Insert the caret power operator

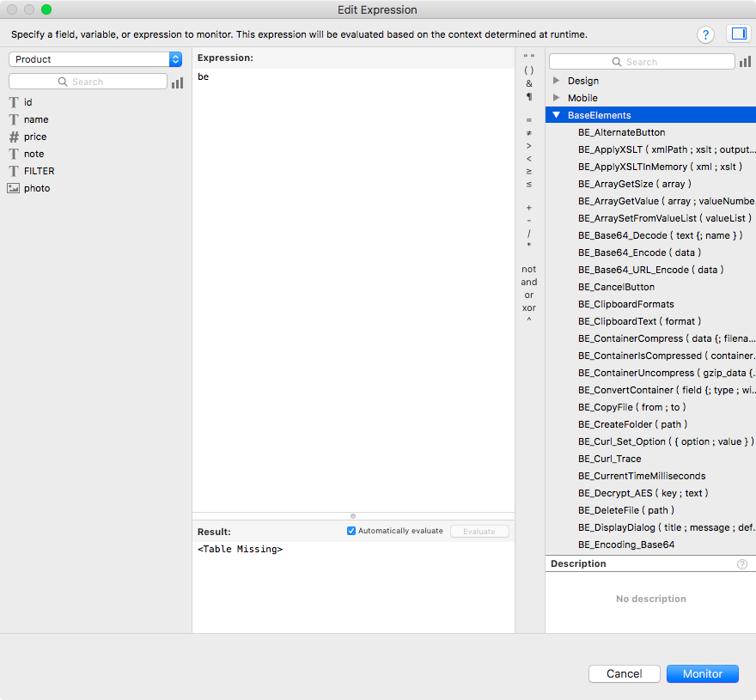(529, 320)
